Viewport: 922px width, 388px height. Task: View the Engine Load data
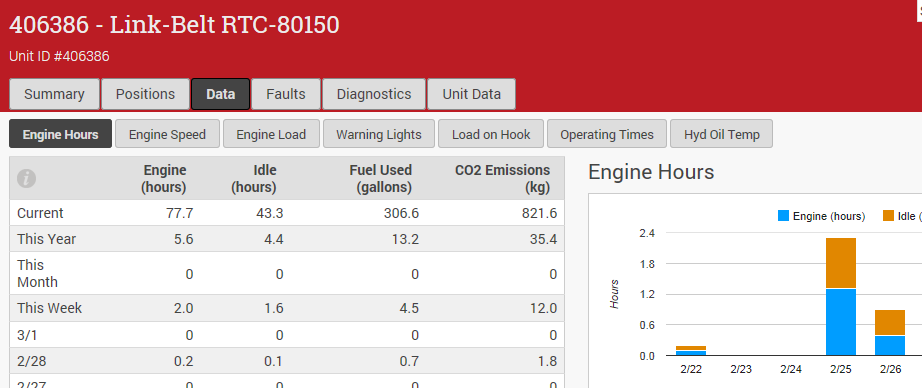pyautogui.click(x=271, y=134)
